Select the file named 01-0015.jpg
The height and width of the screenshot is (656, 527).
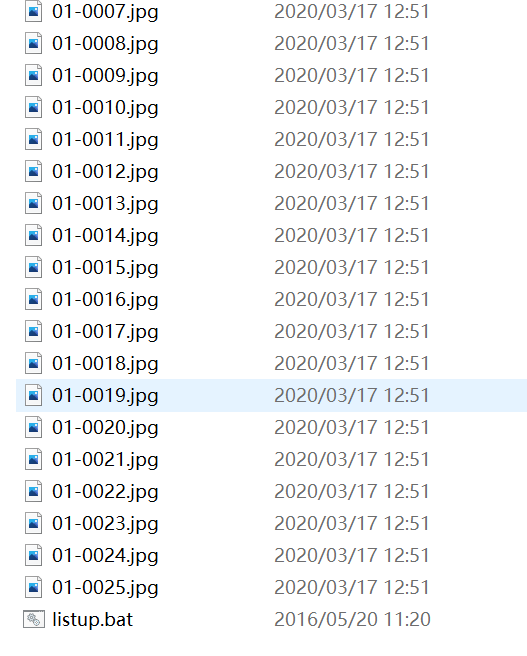point(105,268)
